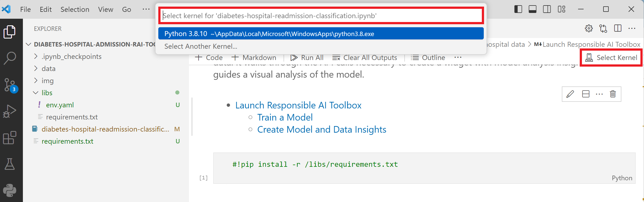Open the Search view in the activity bar
644x202 pixels.
coord(10,58)
